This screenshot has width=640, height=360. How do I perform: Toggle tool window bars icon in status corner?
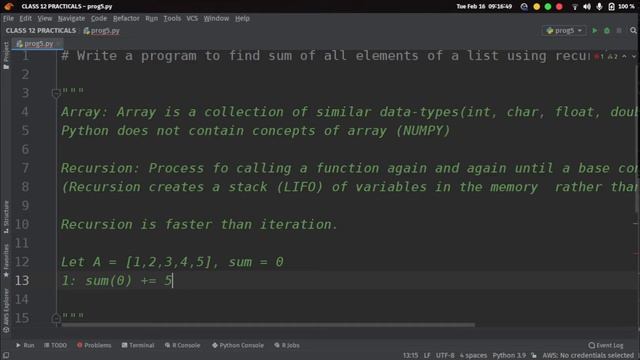[6, 356]
